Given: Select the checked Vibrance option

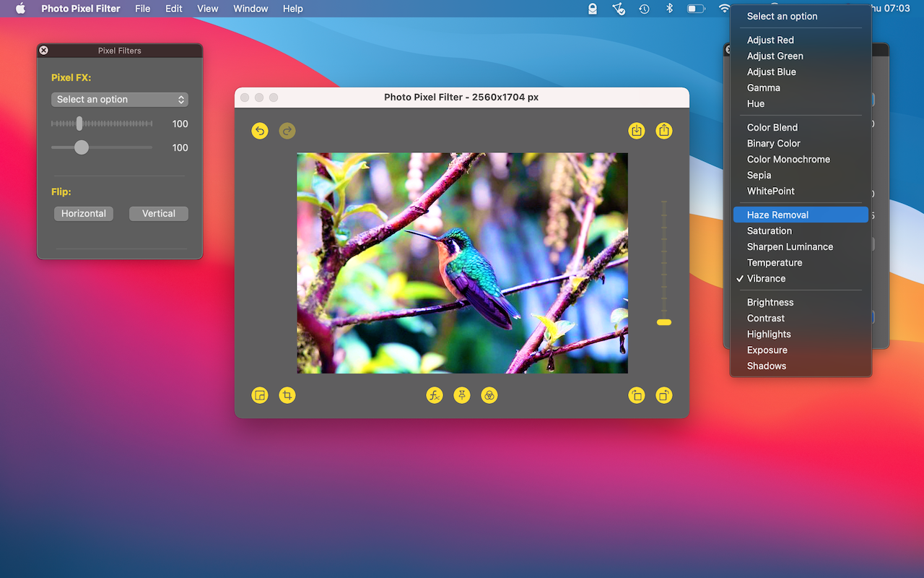Looking at the screenshot, I should tap(766, 279).
